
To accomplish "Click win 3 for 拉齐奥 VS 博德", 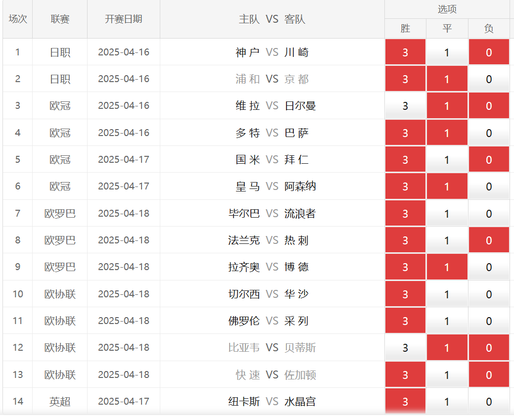I will click(405, 267).
